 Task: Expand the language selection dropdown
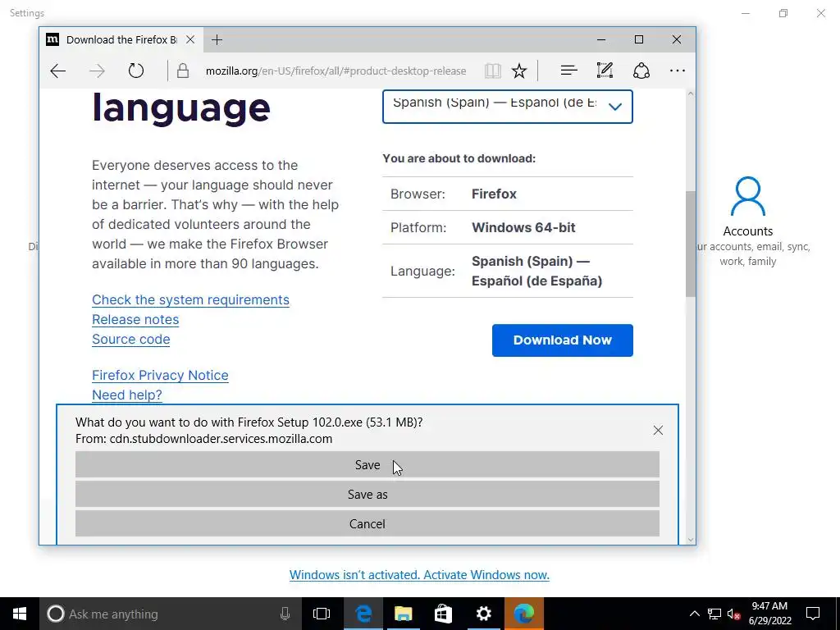pos(507,106)
